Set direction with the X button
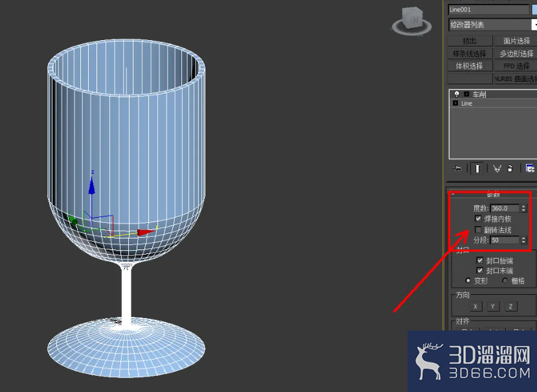537x392 pixels. (475, 306)
